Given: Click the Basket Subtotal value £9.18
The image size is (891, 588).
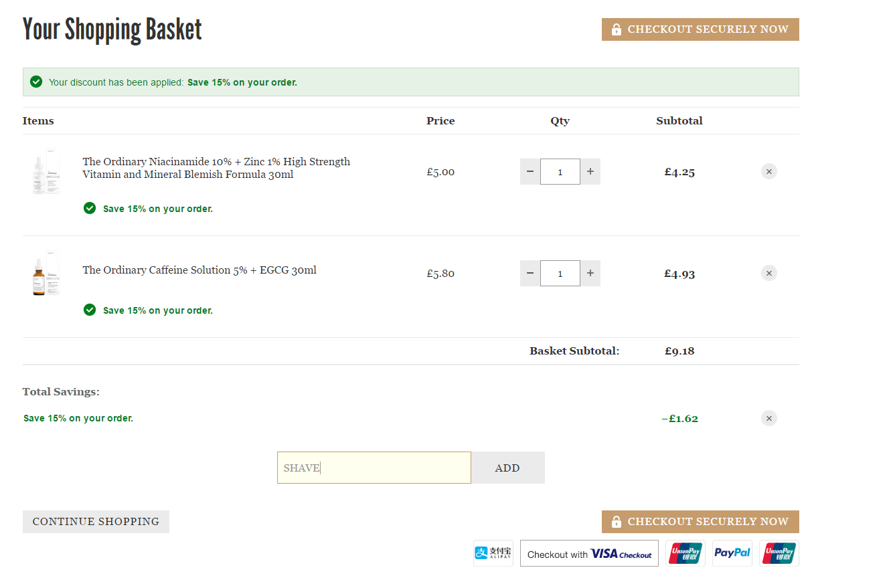Looking at the screenshot, I should [679, 351].
